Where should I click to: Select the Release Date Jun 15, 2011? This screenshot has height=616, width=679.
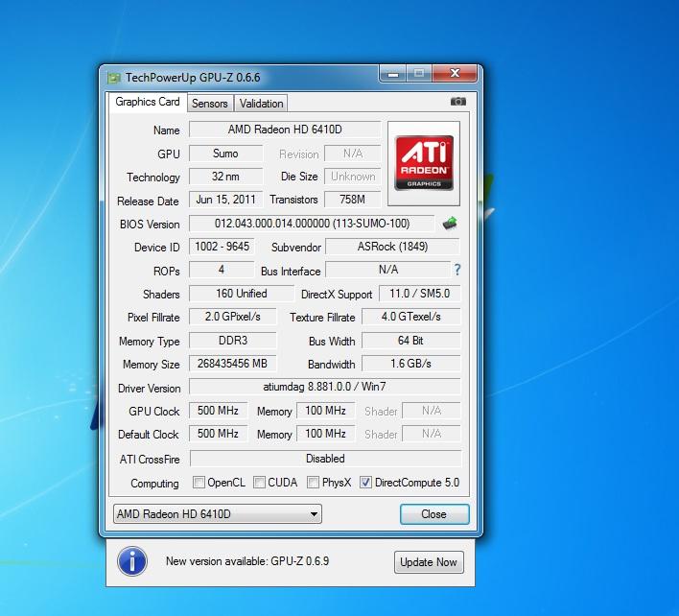(225, 200)
